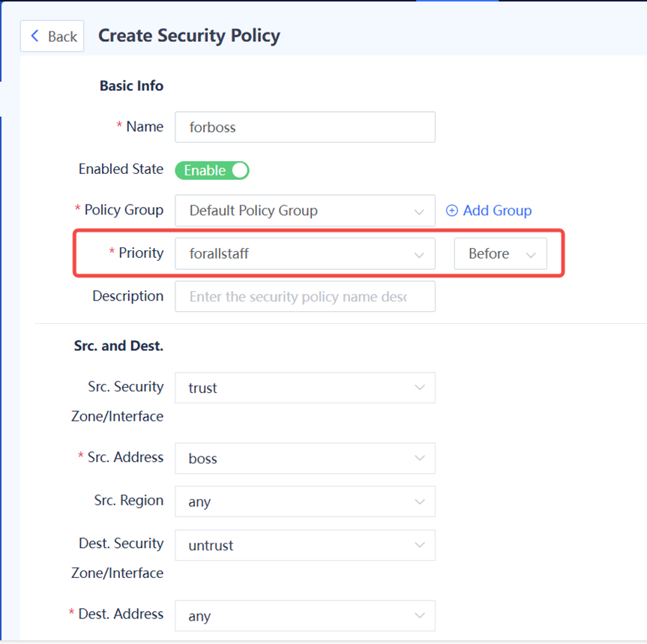The height and width of the screenshot is (644, 647).
Task: Open the Before position dropdown
Action: [500, 254]
